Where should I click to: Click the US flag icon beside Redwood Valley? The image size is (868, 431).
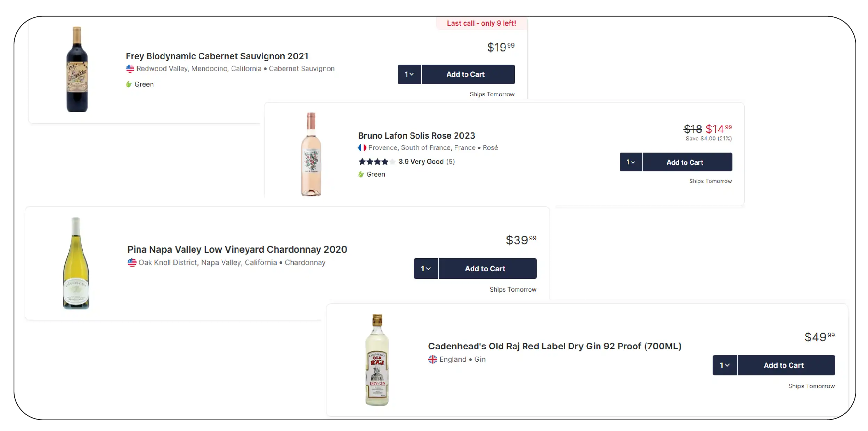pyautogui.click(x=130, y=69)
